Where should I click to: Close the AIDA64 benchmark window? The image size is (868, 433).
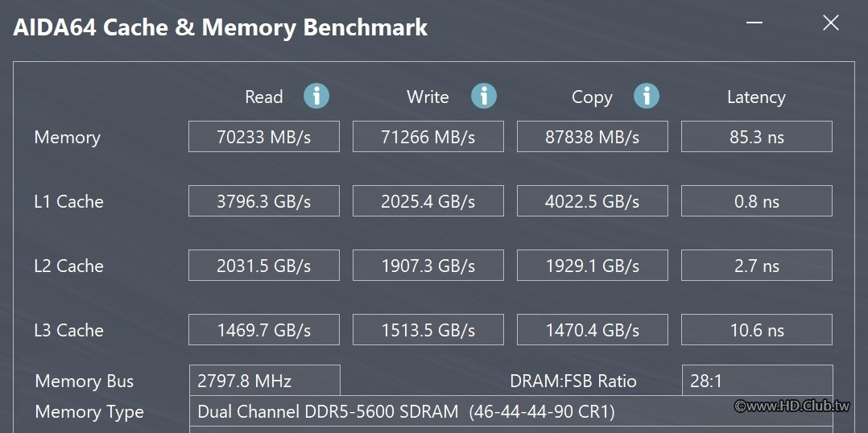tap(830, 23)
